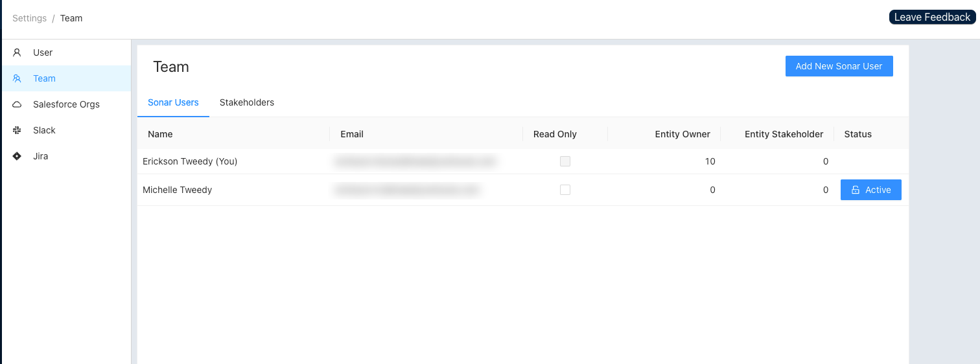The image size is (980, 364).
Task: Toggle Read Only for Erickson Tweedy
Action: 565,161
